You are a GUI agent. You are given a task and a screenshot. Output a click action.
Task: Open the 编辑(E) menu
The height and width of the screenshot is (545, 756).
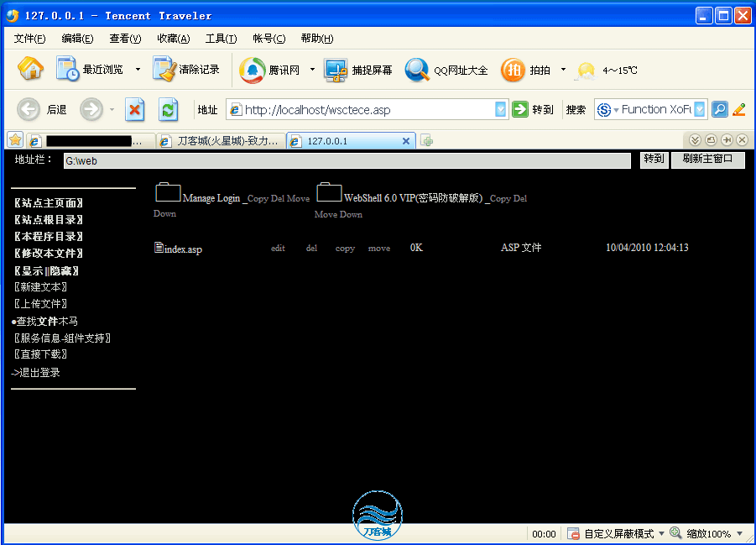pos(78,39)
